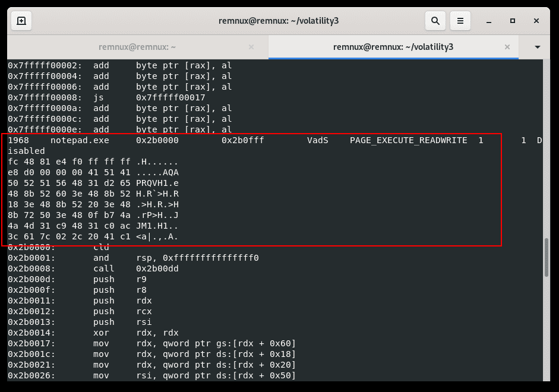Open terminal search with magnifier icon
The height and width of the screenshot is (392, 559).
click(435, 21)
